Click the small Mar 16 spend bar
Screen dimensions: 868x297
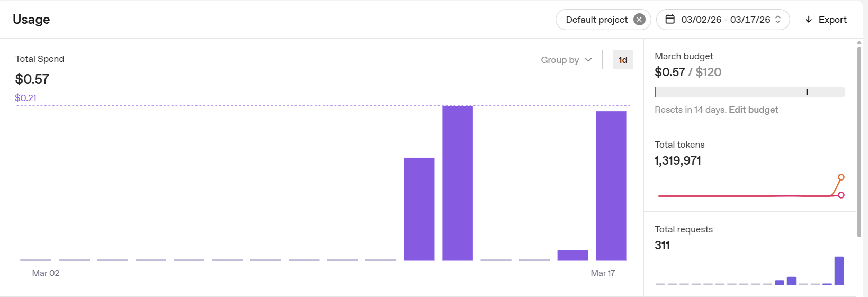pos(572,255)
